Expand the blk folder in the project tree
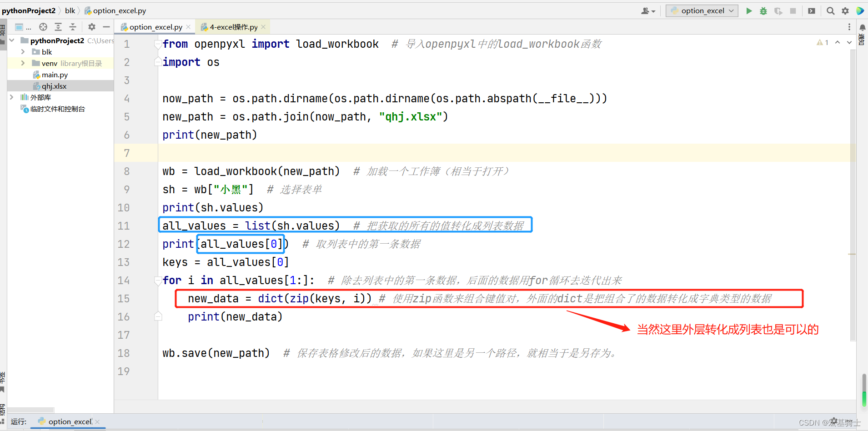 pos(22,52)
